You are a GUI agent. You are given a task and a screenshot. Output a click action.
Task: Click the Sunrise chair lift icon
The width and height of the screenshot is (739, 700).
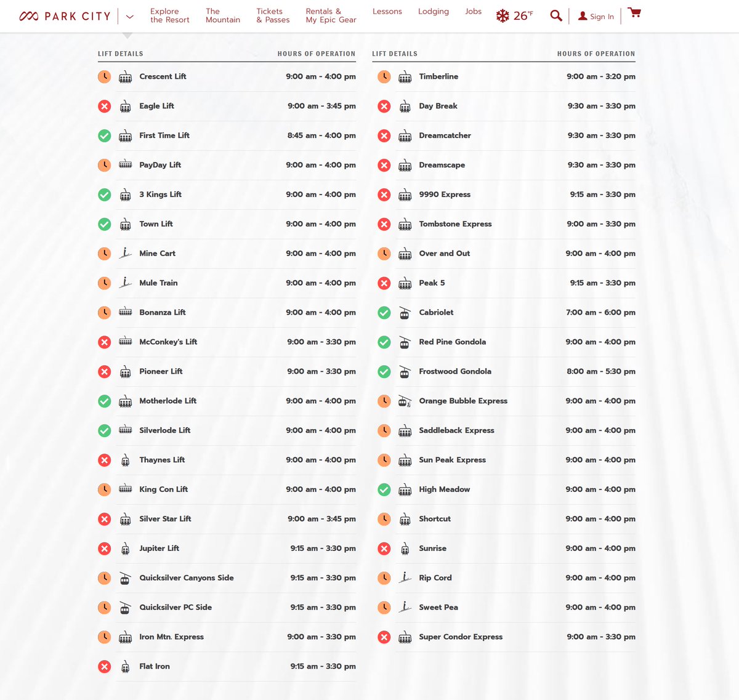tap(405, 549)
